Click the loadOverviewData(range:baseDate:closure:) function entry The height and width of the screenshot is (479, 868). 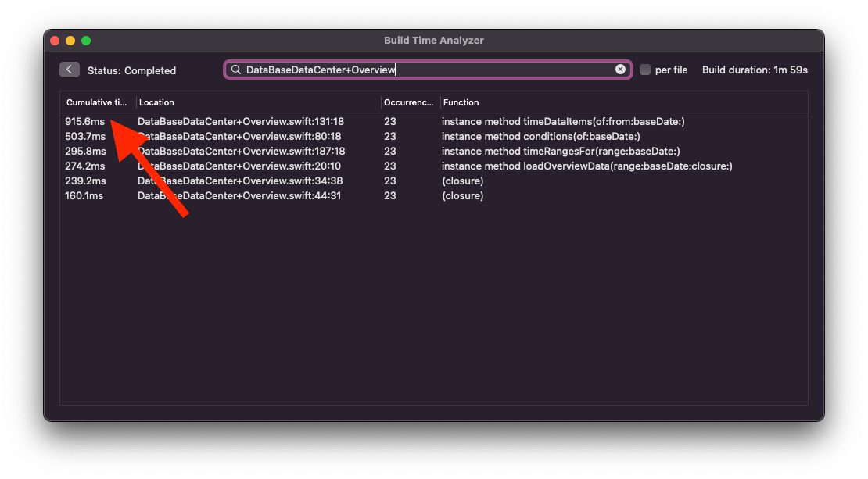tap(586, 166)
